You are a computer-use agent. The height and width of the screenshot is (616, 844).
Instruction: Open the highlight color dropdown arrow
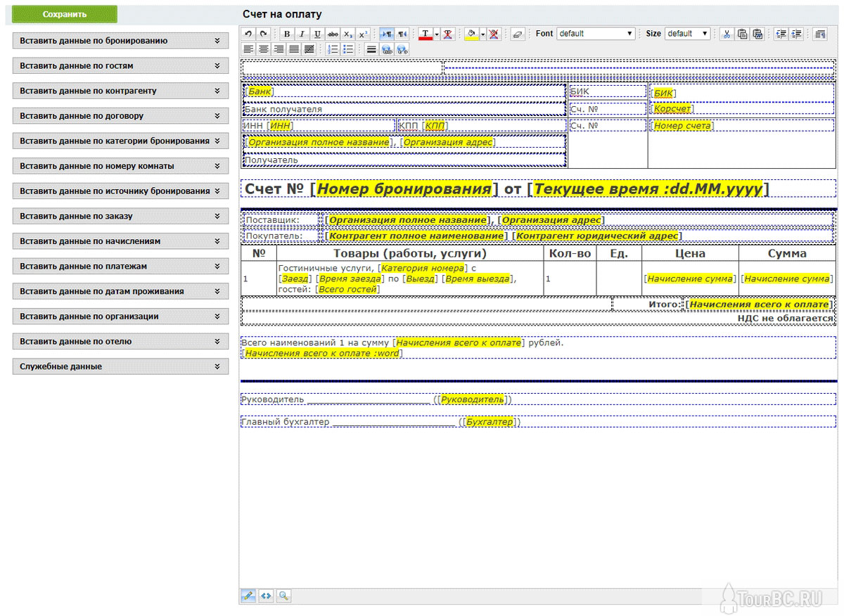pos(483,34)
